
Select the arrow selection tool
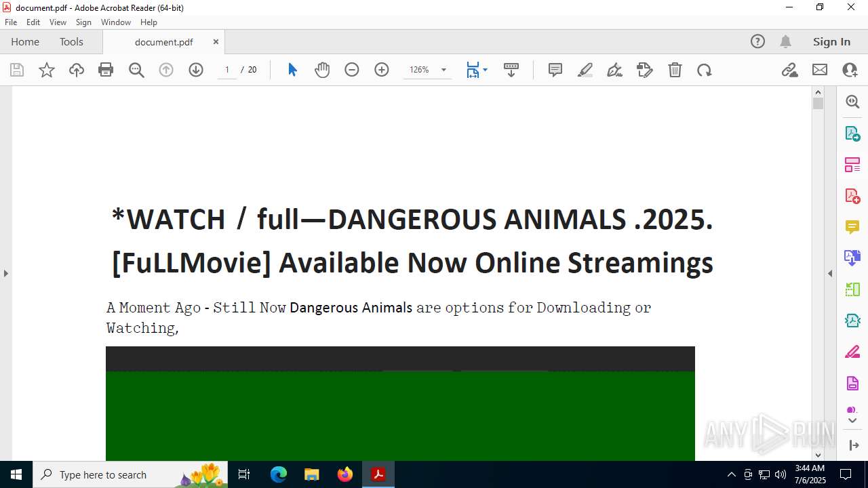pyautogui.click(x=292, y=70)
